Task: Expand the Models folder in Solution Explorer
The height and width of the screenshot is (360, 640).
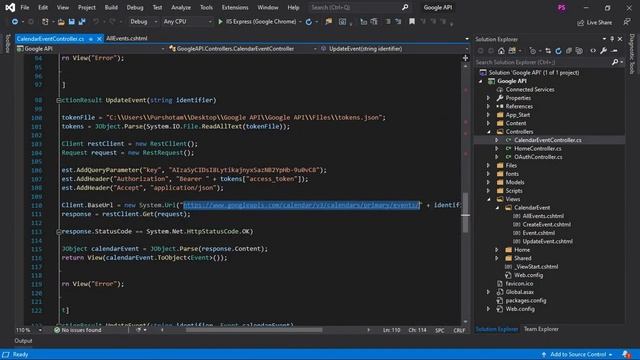Action: point(489,182)
